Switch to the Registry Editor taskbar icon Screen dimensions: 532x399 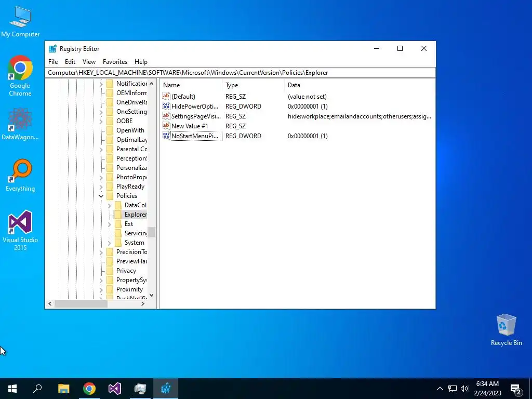tap(166, 389)
